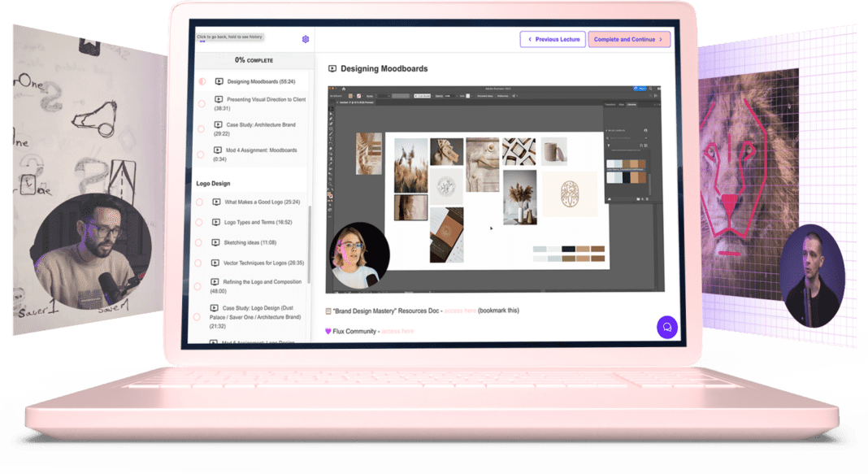Click the ceramic mug image on the moodboard

pos(554,151)
